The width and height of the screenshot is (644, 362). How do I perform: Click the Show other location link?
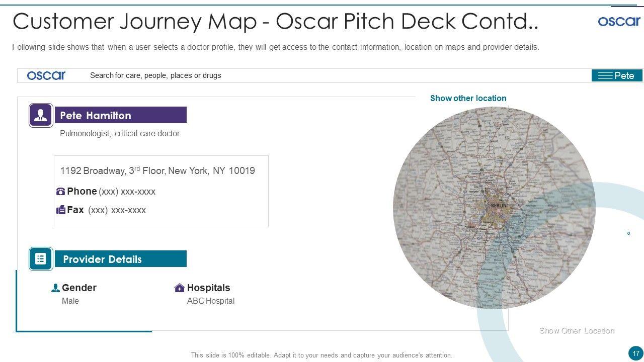pos(468,98)
